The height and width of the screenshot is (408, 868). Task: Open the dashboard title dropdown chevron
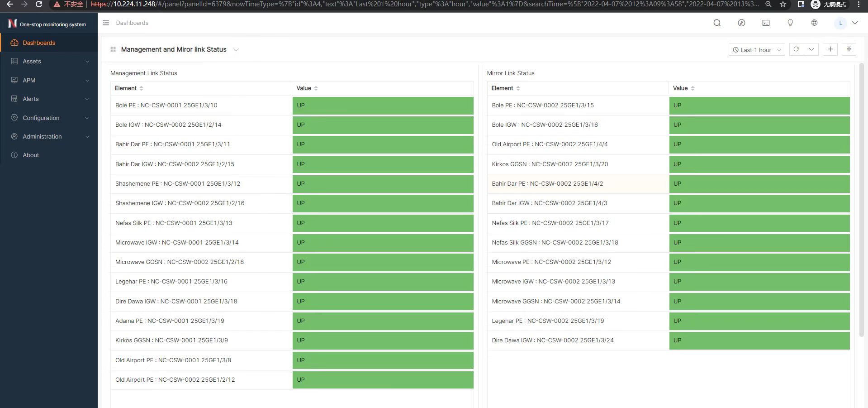(x=236, y=50)
